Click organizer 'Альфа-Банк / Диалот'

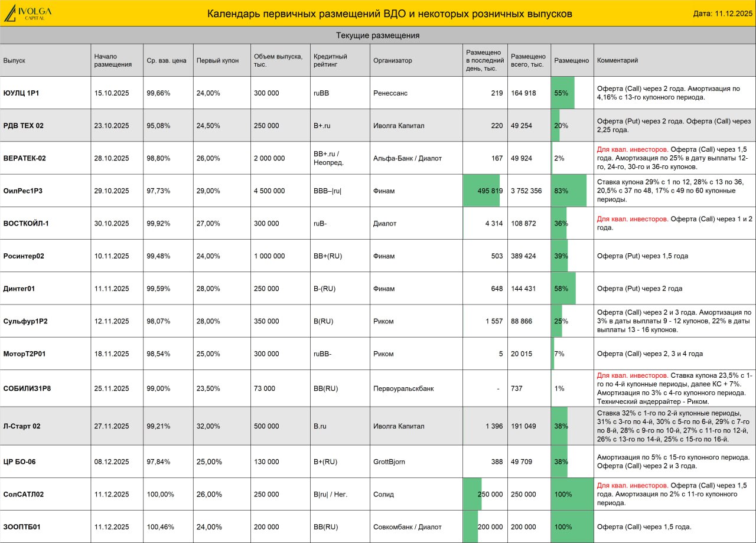[x=407, y=158]
